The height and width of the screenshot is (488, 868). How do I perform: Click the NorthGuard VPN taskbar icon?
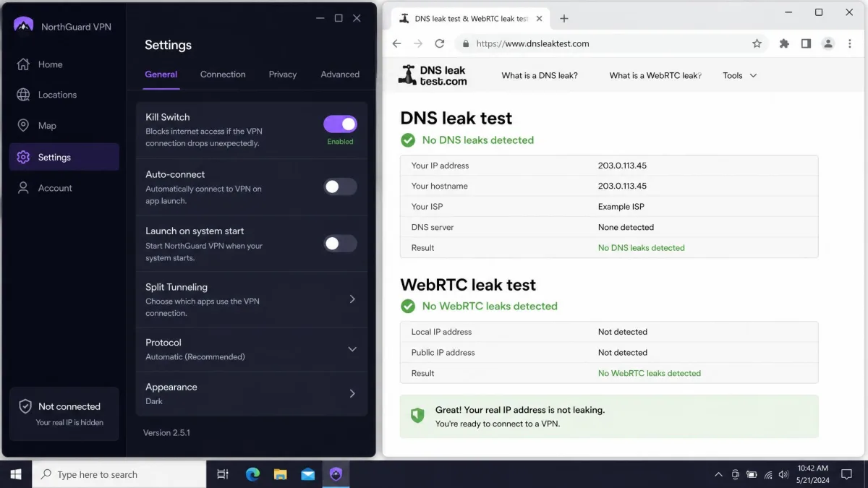(336, 474)
